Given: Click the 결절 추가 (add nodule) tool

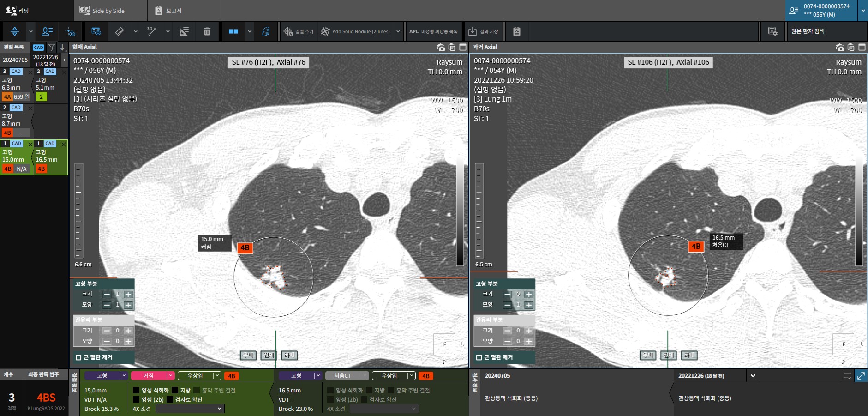Looking at the screenshot, I should 299,31.
